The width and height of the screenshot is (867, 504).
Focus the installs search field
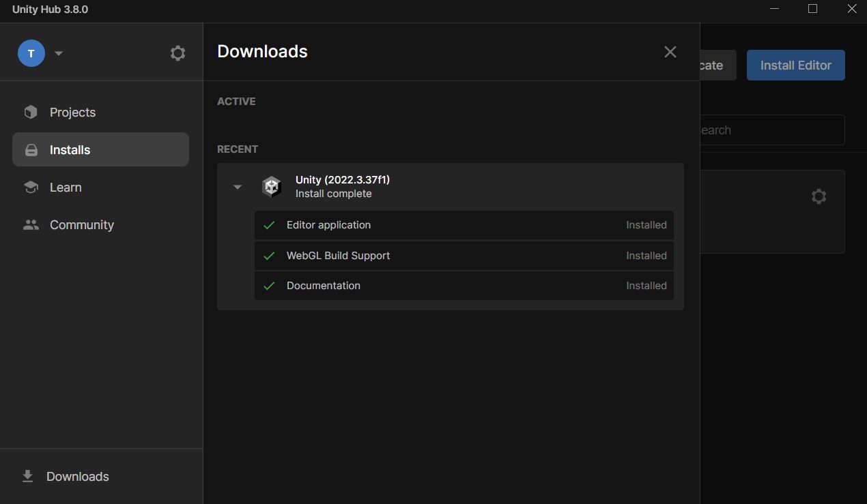click(773, 130)
